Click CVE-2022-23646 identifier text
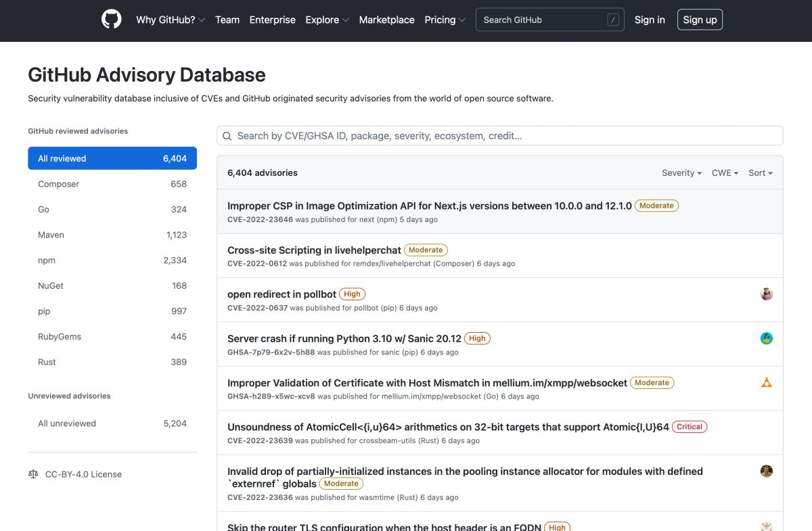The width and height of the screenshot is (812, 531). (x=261, y=220)
